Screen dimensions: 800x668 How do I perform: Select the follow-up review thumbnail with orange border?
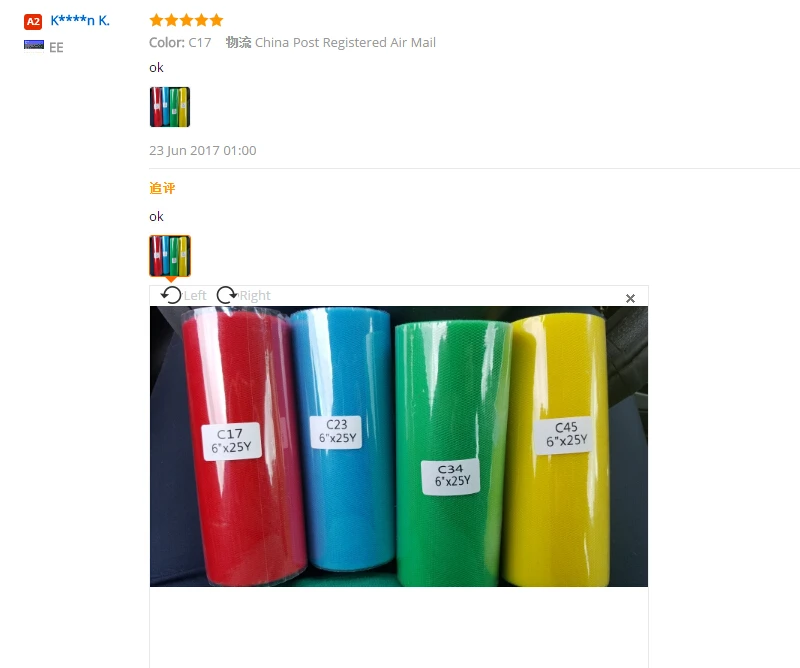pos(170,256)
